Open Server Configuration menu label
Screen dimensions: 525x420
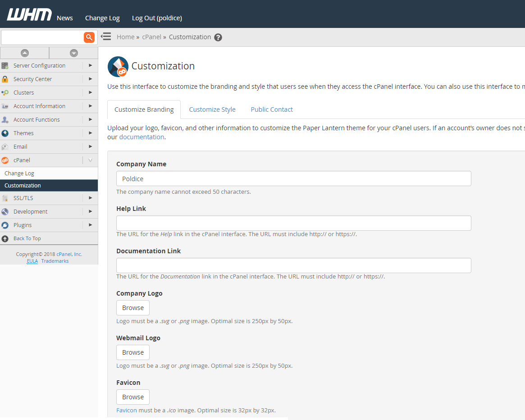point(40,66)
